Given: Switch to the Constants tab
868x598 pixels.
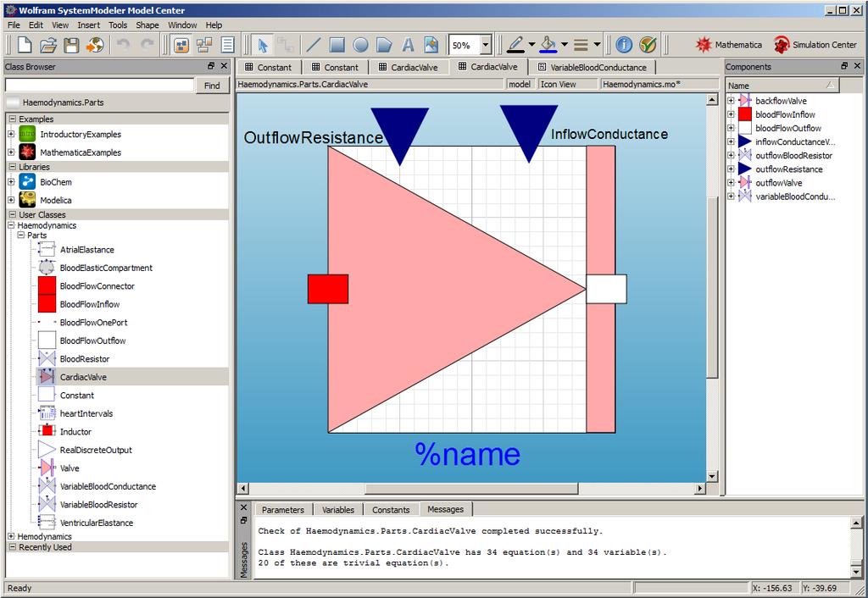Looking at the screenshot, I should [391, 510].
